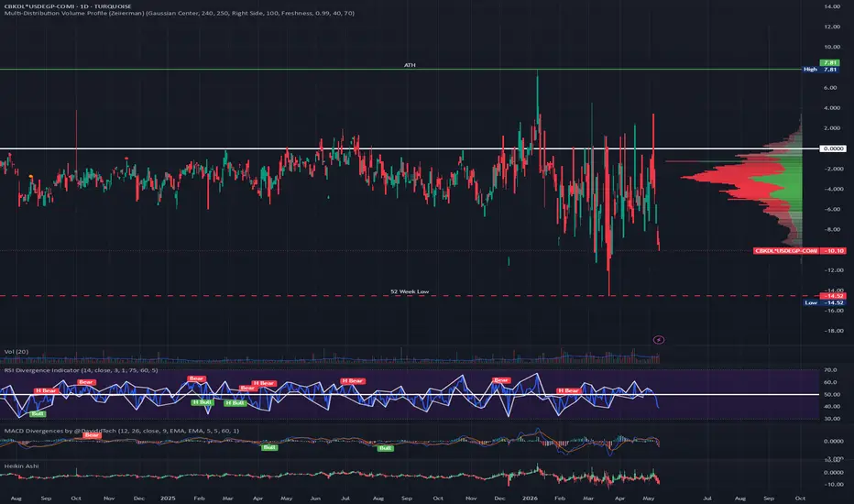
Task: Select the green ATH horizontal line
Action: (401, 70)
